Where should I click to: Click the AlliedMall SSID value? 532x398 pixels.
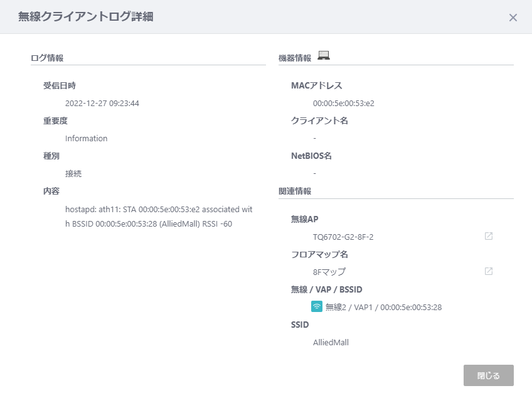[x=331, y=342]
